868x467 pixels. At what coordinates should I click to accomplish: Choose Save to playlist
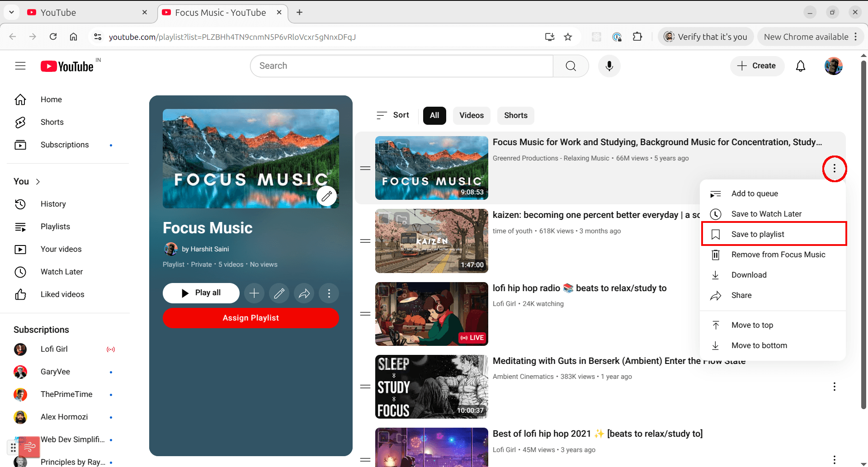coord(773,234)
